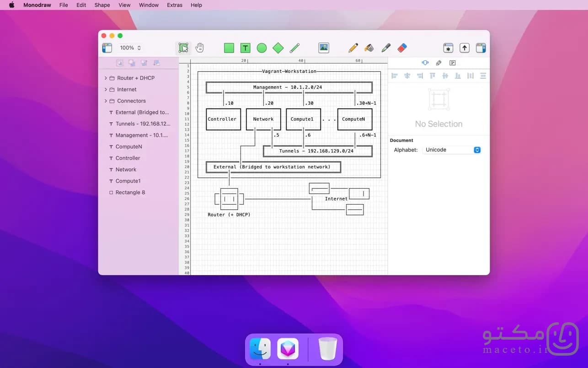Open Finder from the Dock
The width and height of the screenshot is (588, 368).
260,349
